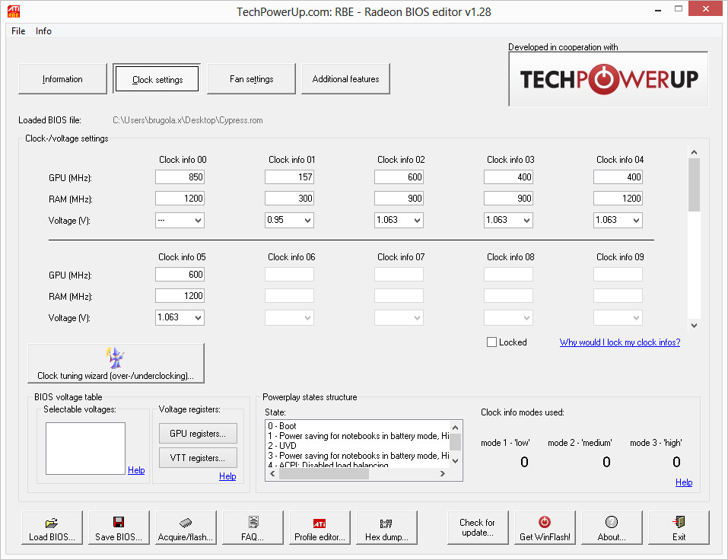Click the Acquire/flash chip icon
Image resolution: width=728 pixels, height=560 pixels.
pyautogui.click(x=186, y=523)
